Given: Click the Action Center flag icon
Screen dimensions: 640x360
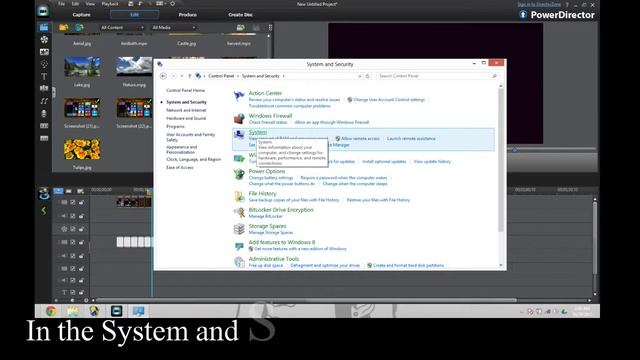Looking at the screenshot, I should tap(239, 96).
